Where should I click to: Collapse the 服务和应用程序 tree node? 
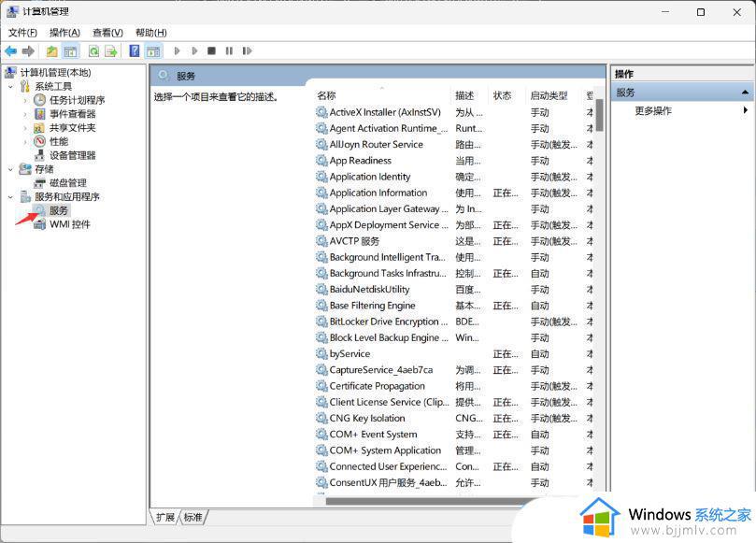tap(10, 197)
